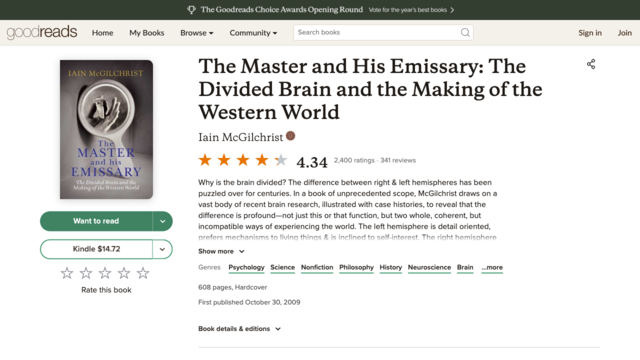Rate this book five stars

tap(143, 273)
